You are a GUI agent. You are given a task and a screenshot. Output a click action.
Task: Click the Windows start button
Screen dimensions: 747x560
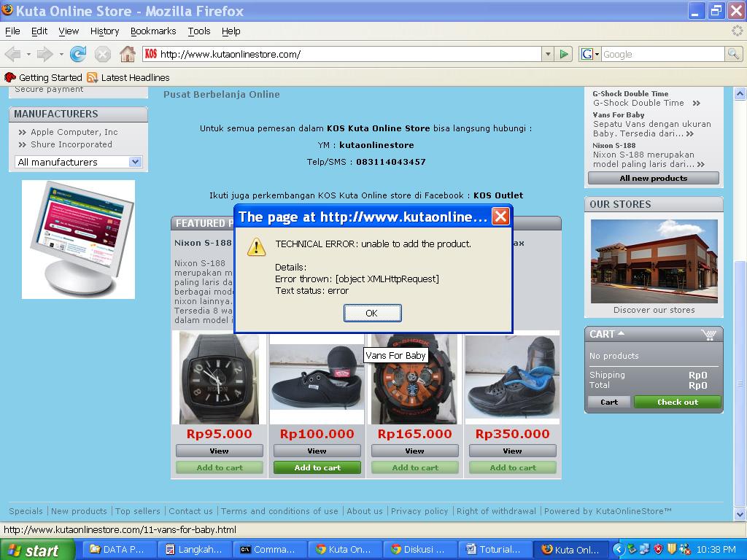click(37, 550)
